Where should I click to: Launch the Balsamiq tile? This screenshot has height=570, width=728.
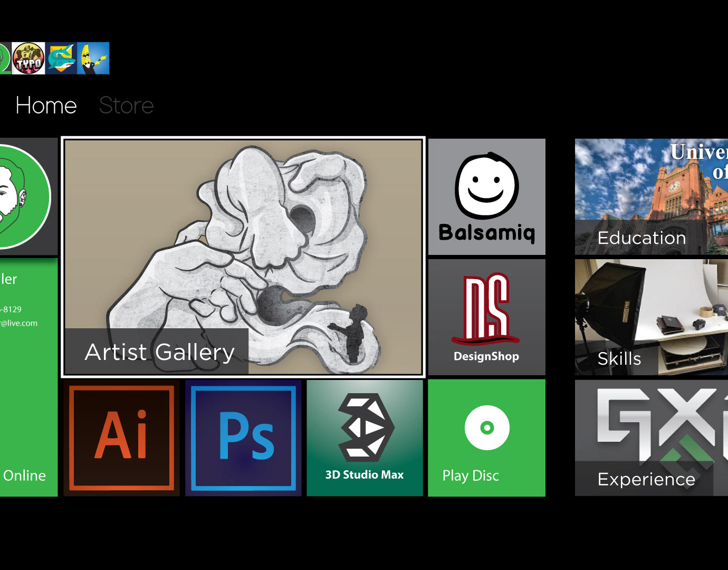(x=486, y=197)
